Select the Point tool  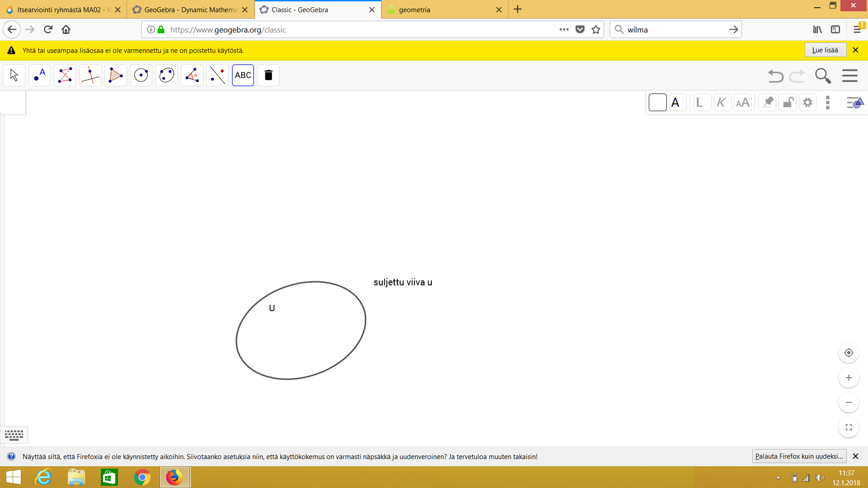tap(39, 75)
